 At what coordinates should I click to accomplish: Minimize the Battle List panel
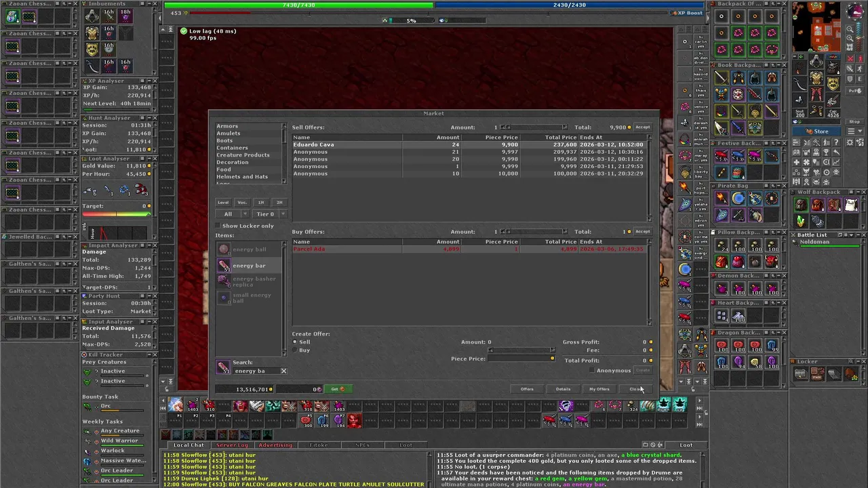859,235
